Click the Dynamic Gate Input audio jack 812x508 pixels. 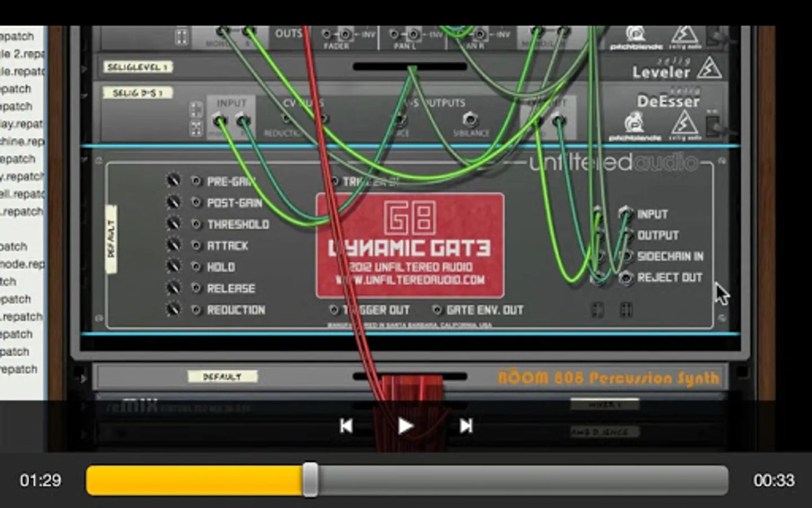coord(625,213)
